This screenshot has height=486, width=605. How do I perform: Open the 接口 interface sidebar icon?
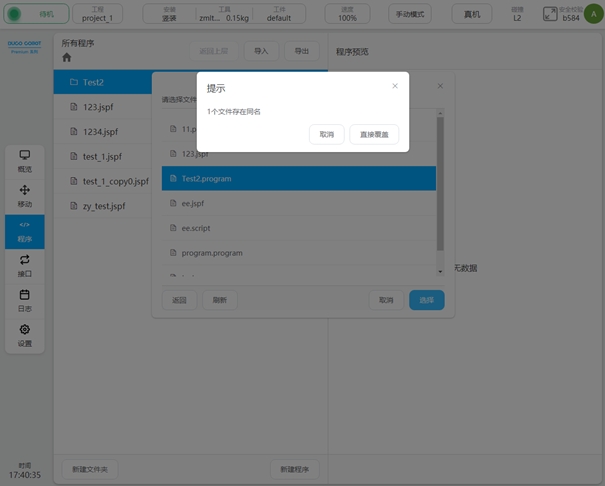(25, 266)
